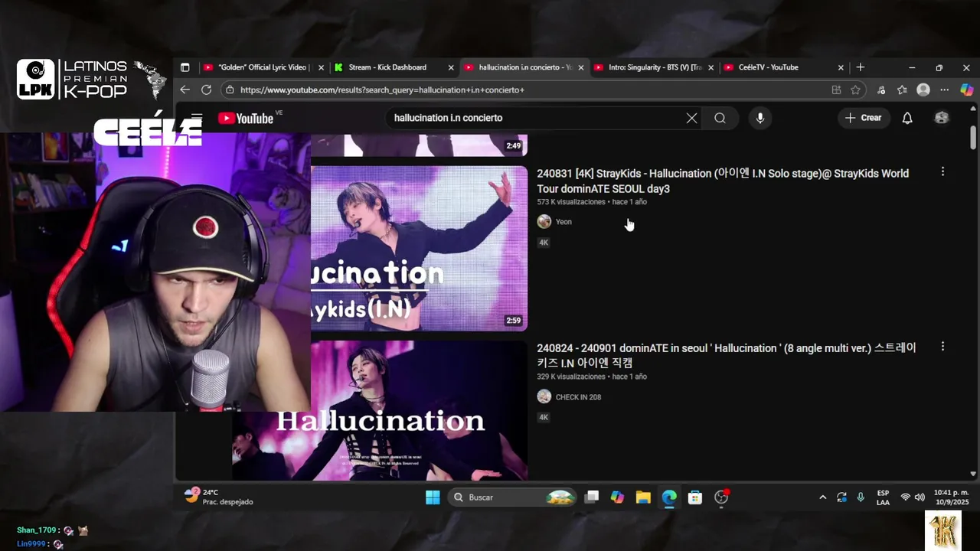The image size is (980, 551).
Task: Open weather widget 24°C
Action: coord(219,497)
